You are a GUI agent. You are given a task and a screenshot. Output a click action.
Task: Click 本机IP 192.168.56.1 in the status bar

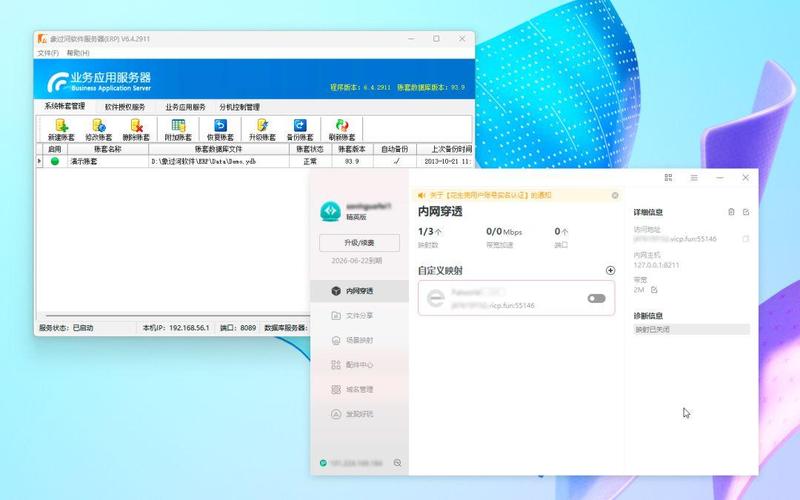[x=176, y=328]
